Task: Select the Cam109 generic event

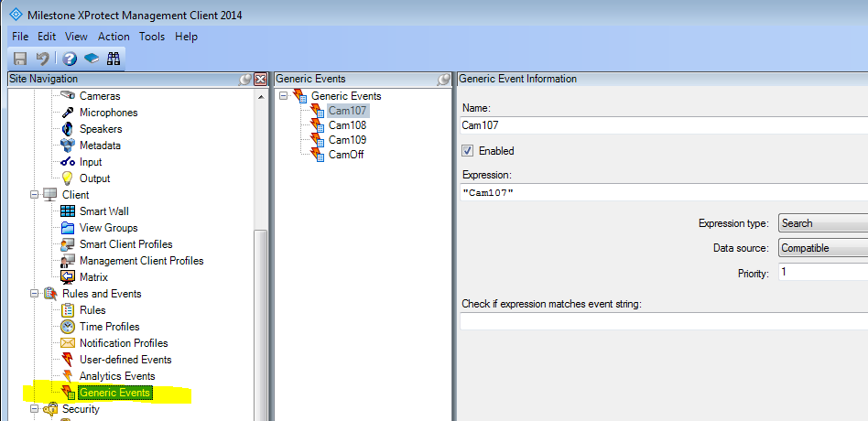Action: [x=347, y=140]
